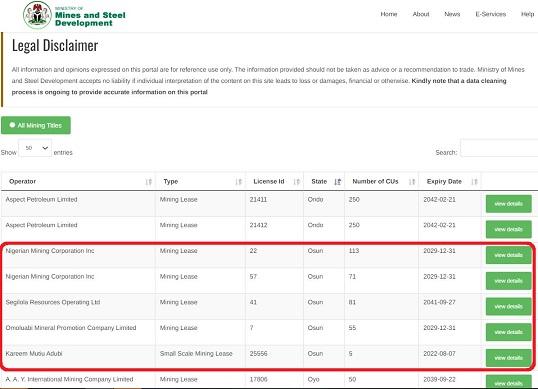The width and height of the screenshot is (538, 389).
Task: View details for license 57
Action: [508, 281]
